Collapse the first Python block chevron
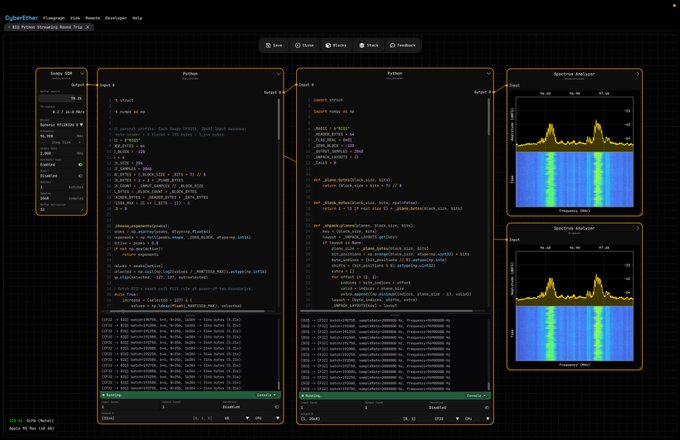 [x=278, y=74]
